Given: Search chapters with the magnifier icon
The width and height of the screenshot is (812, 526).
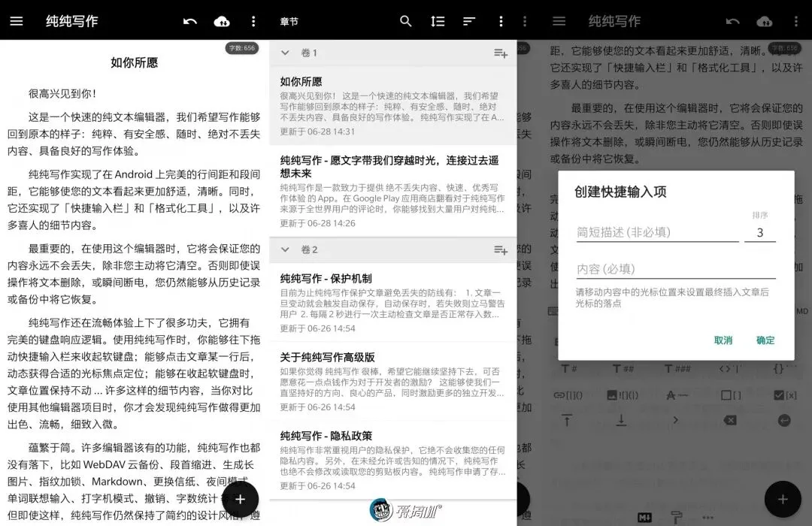Looking at the screenshot, I should (x=405, y=21).
